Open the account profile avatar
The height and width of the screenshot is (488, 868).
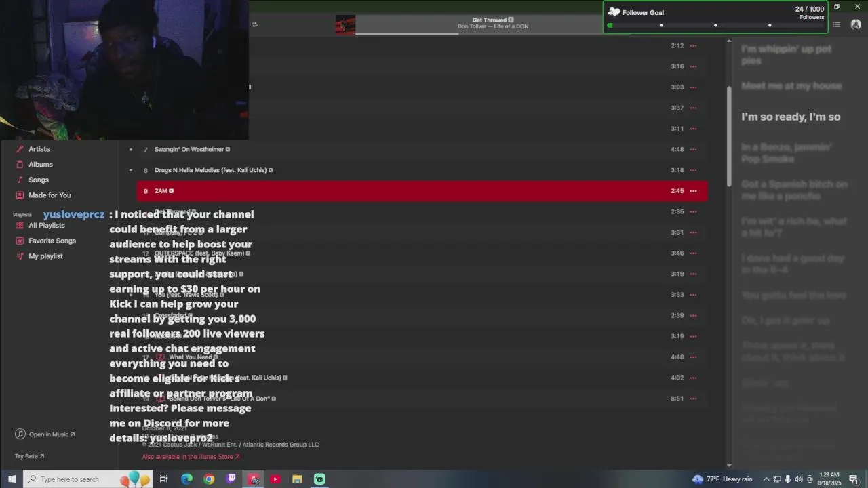856,24
